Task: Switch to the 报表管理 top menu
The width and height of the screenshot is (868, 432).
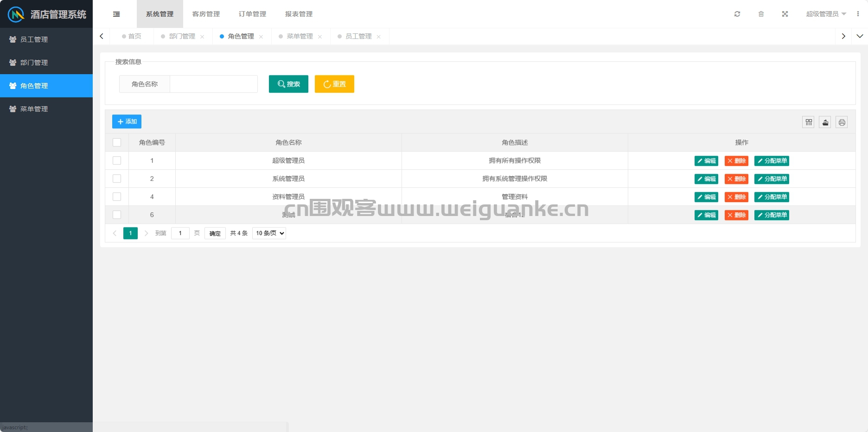Action: tap(299, 14)
